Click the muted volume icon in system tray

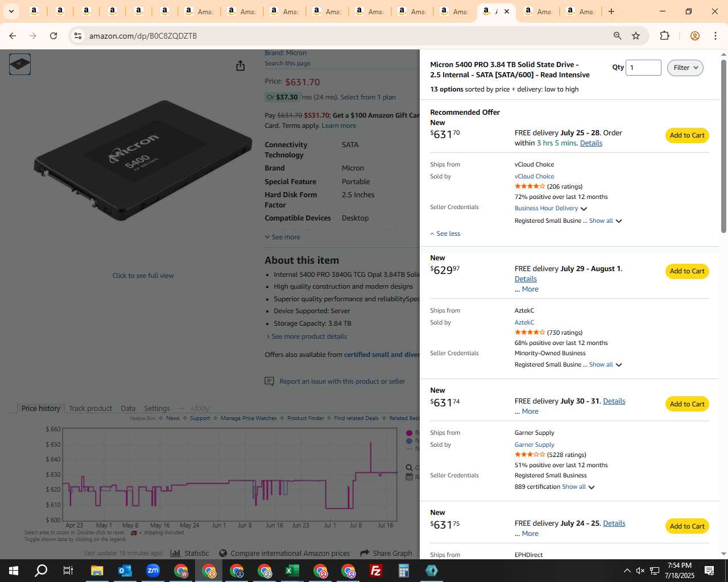click(640, 571)
